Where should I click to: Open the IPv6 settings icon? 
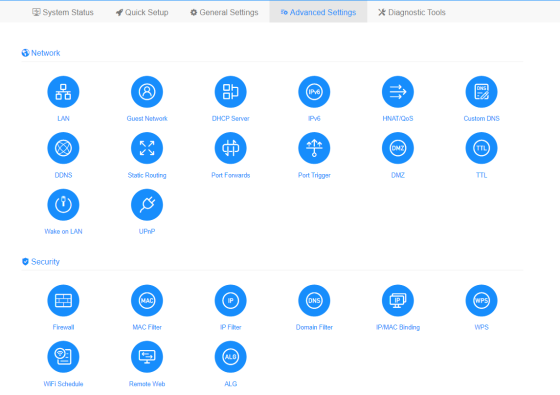(x=314, y=92)
